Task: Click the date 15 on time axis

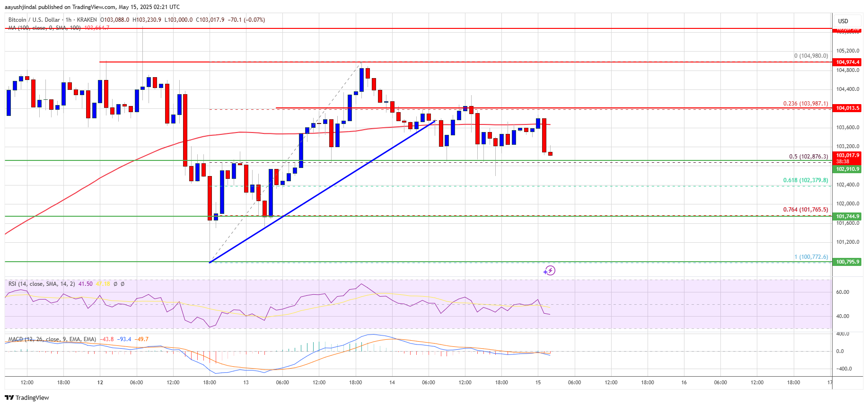Action: [538, 382]
